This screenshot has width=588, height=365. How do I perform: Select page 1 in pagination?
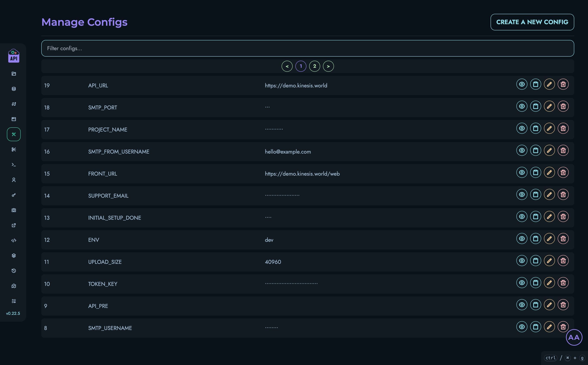[301, 66]
